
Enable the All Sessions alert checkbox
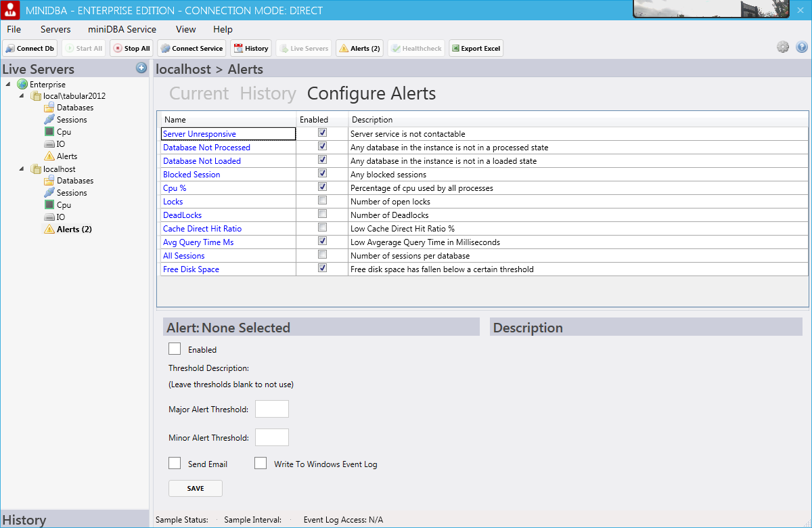[323, 255]
